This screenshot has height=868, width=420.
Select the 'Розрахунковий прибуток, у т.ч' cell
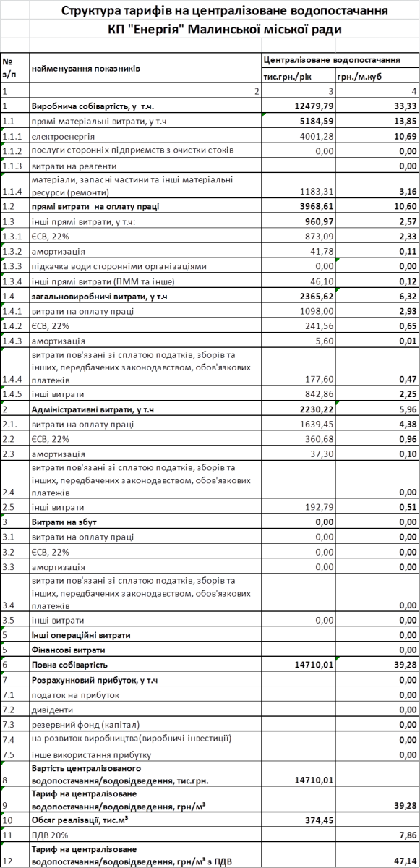(x=145, y=680)
